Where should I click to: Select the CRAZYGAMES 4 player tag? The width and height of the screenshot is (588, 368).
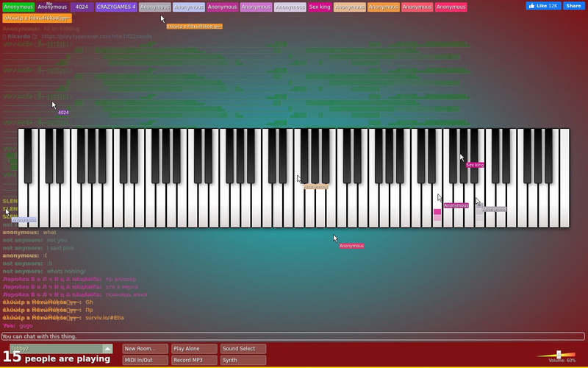116,7
